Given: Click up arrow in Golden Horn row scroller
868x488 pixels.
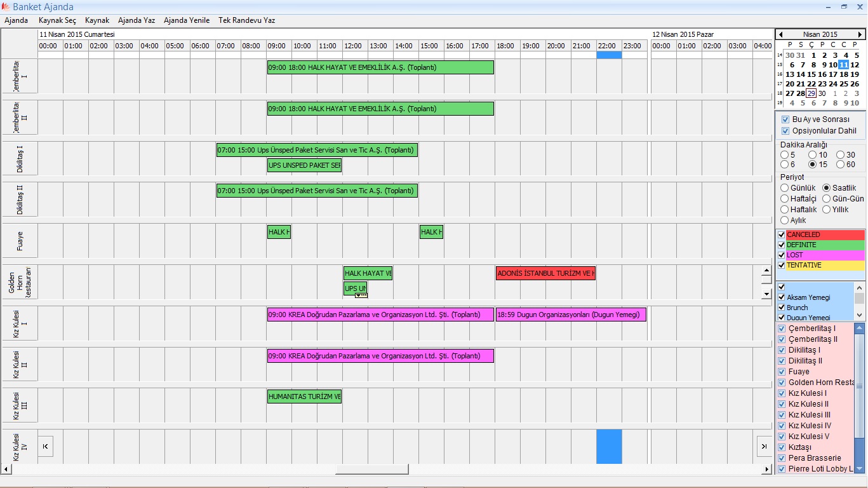Looking at the screenshot, I should 766,271.
